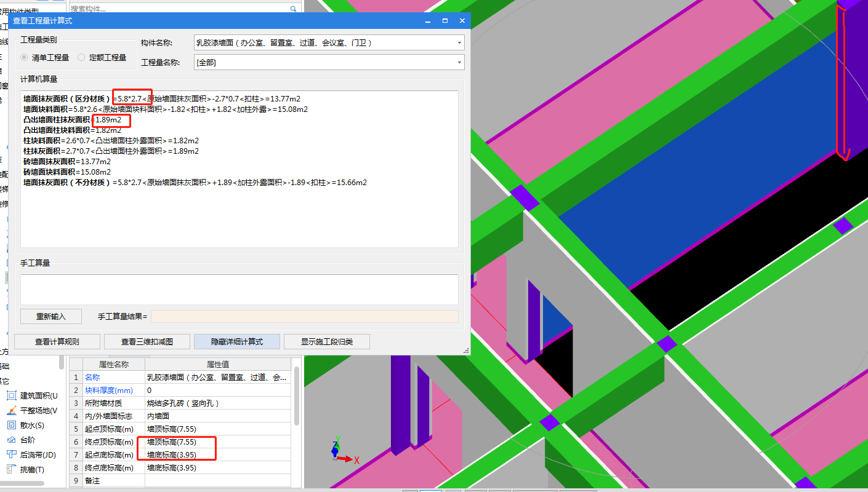The width and height of the screenshot is (868, 492).
Task: Click the property table vertical scrollbar
Action: 297,397
